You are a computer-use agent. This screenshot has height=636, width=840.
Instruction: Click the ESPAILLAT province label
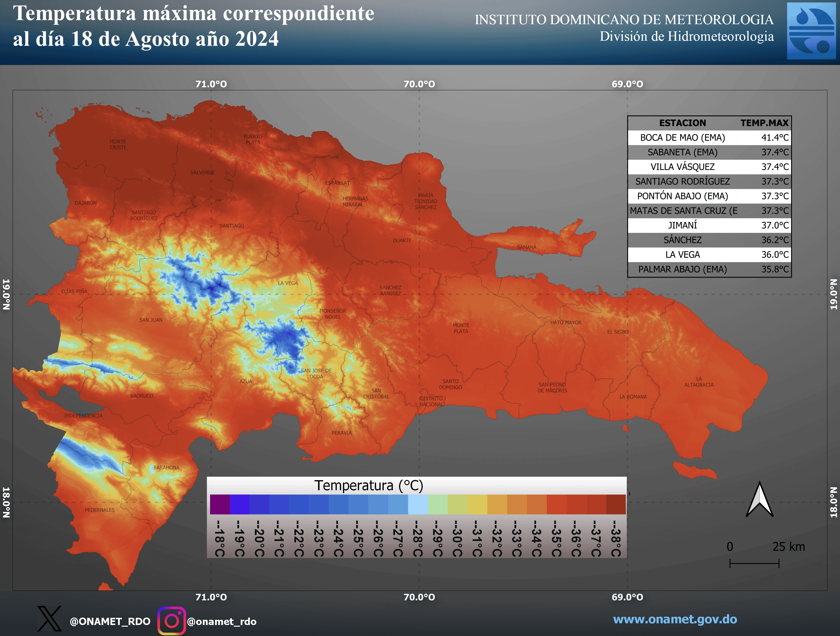click(x=337, y=183)
